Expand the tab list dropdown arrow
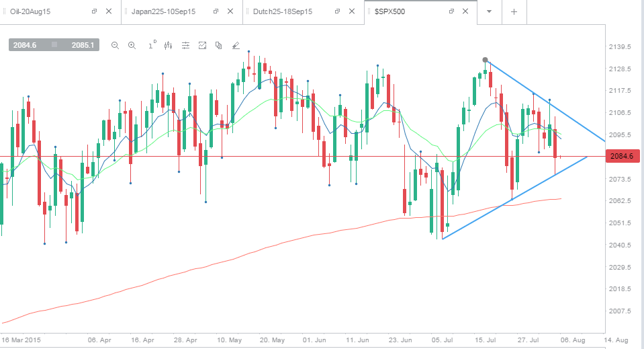Screen dimensions: 644x349 click(x=489, y=11)
